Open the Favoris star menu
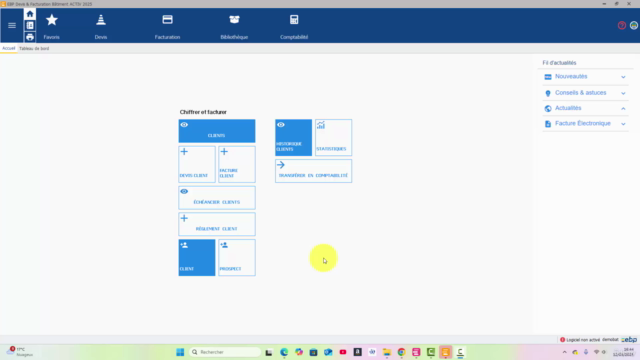Image resolution: width=640 pixels, height=360 pixels. (51, 26)
